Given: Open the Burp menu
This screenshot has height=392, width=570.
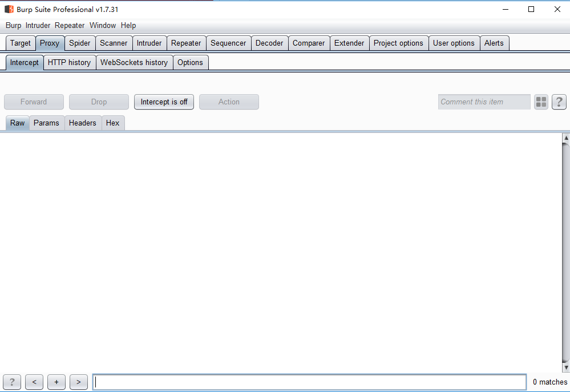Looking at the screenshot, I should [x=14, y=26].
